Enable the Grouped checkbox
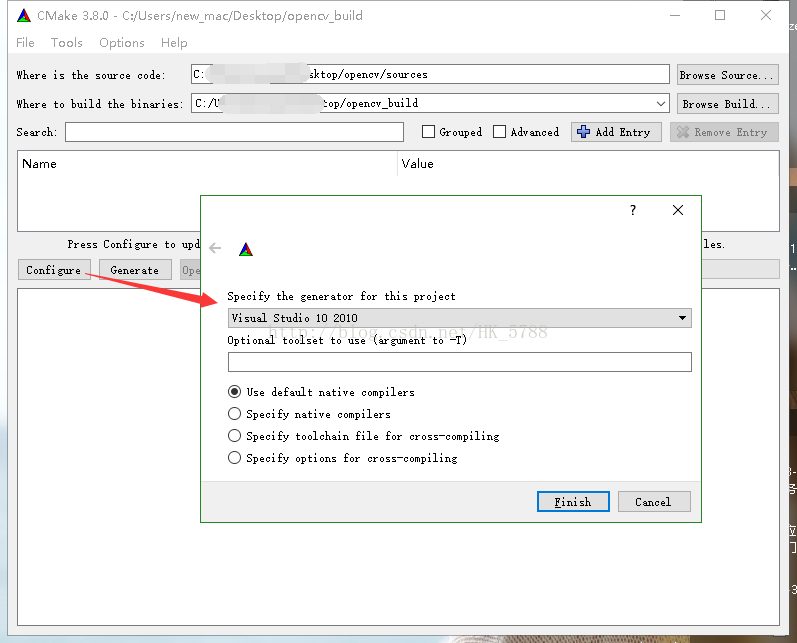797x643 pixels. coord(429,132)
